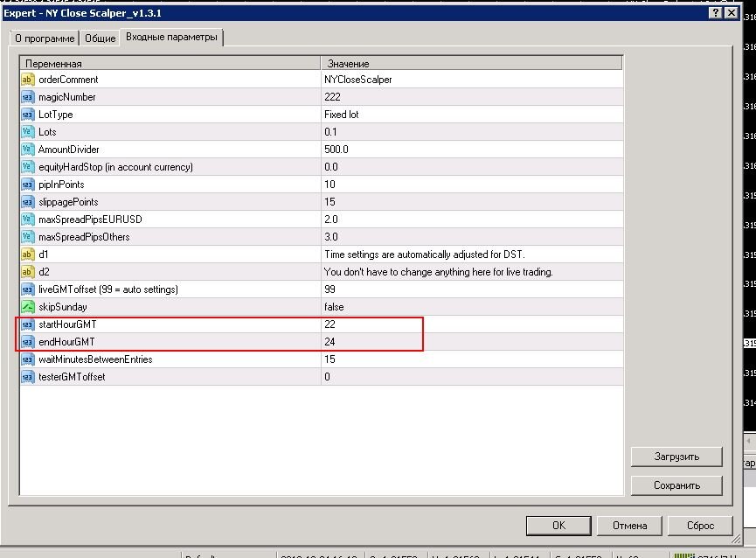Click the d2 value about live trading
The height and width of the screenshot is (558, 756).
pyautogui.click(x=438, y=272)
